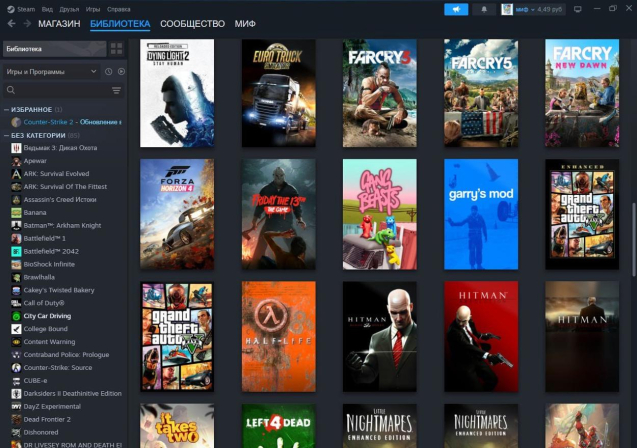Open the announcements megaphone button
Viewport: 637px width, 448px height.
(x=456, y=9)
